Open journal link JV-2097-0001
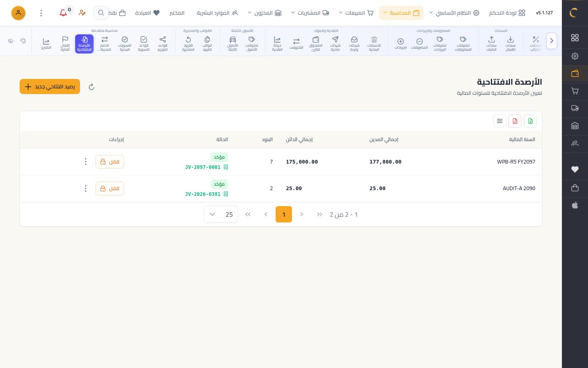Image resolution: width=588 pixels, height=368 pixels. click(x=207, y=167)
